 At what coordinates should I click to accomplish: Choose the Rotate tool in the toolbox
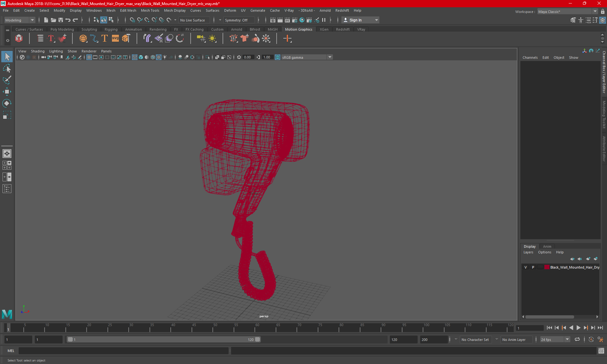[x=7, y=103]
